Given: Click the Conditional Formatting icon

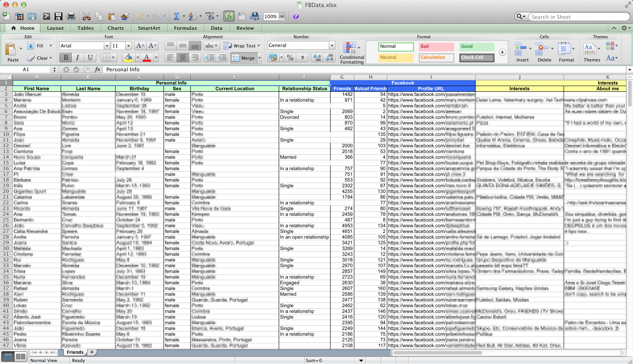Looking at the screenshot, I should pyautogui.click(x=350, y=47).
